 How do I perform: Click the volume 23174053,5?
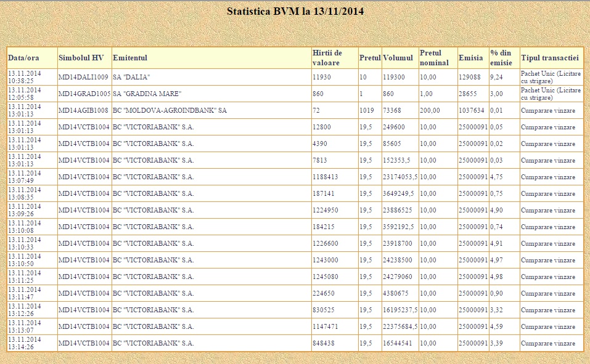click(x=400, y=177)
